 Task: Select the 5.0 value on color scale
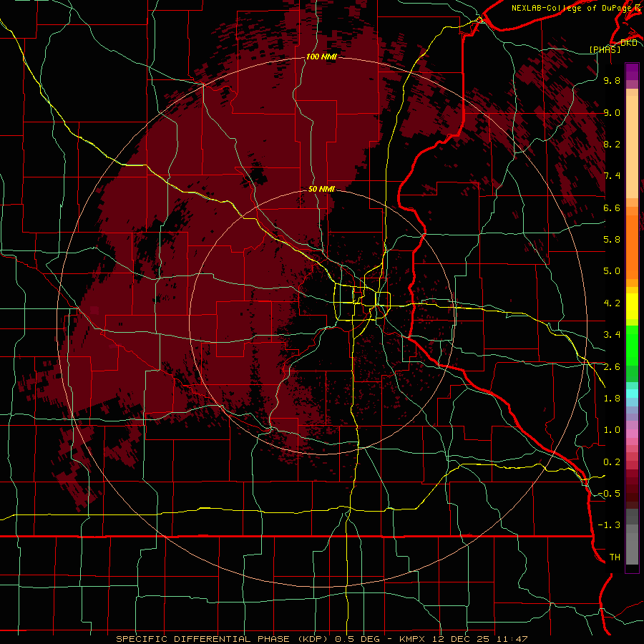[x=612, y=271]
